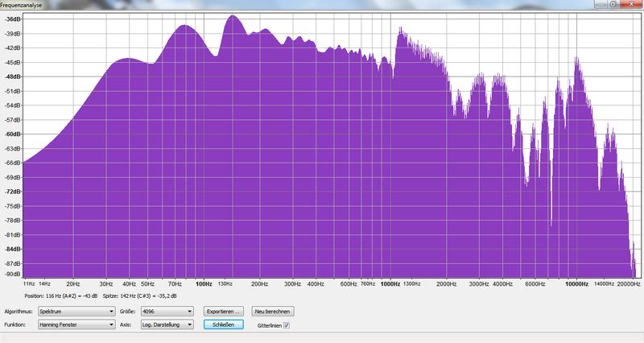Click the -60dB label on level axis
The image size is (644, 343).
tap(11, 134)
